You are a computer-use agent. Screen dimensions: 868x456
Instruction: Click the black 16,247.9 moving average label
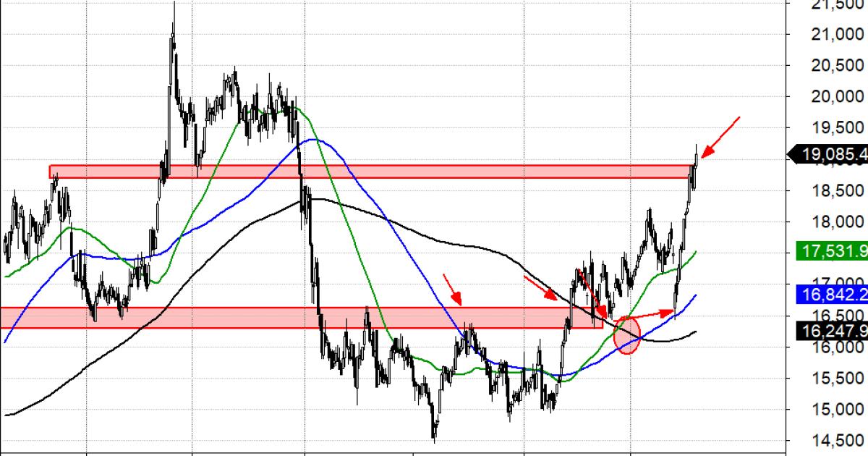830,331
